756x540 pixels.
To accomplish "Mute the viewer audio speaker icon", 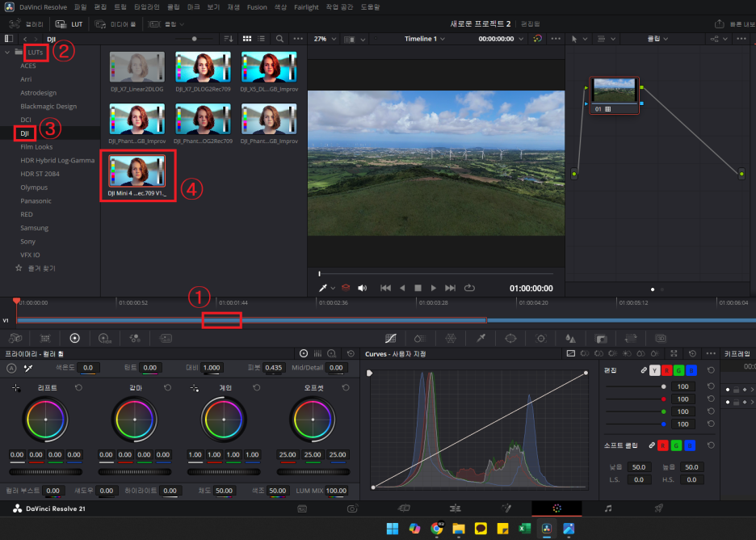I will [x=362, y=288].
